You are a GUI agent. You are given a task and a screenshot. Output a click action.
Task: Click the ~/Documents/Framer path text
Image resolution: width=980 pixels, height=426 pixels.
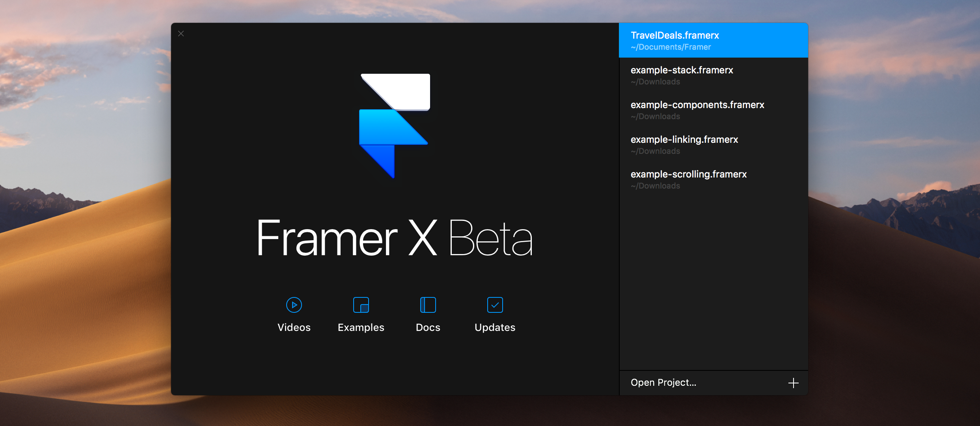click(x=671, y=47)
